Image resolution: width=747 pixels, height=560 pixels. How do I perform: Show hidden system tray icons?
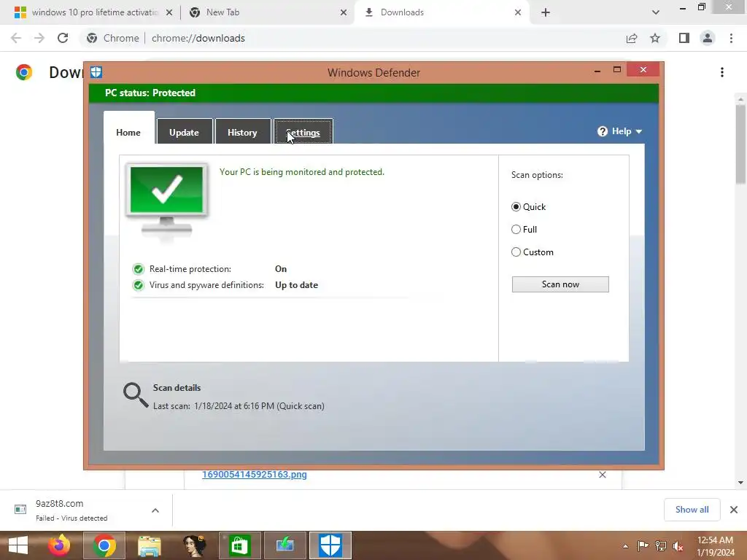point(625,546)
